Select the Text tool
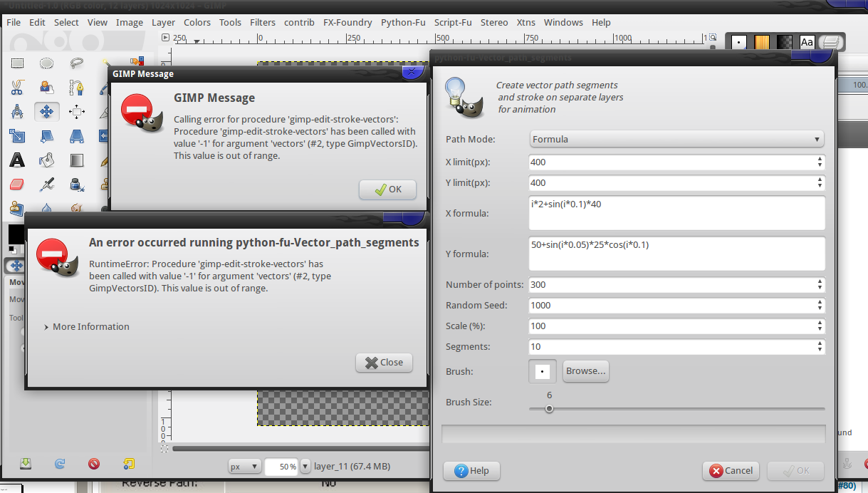 pos(17,160)
